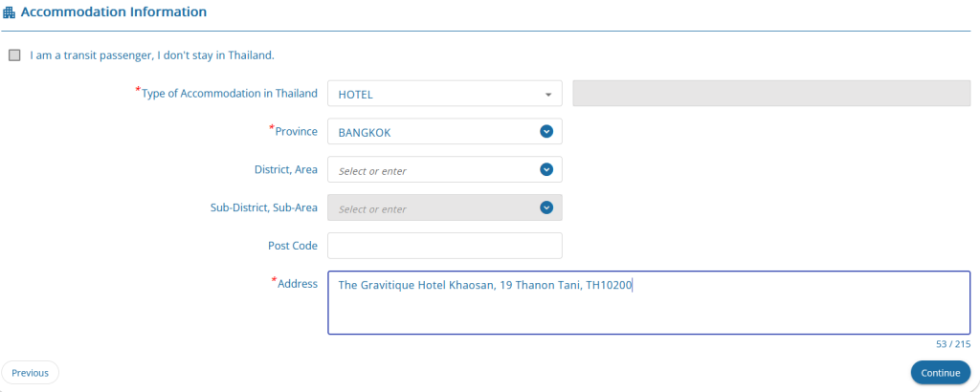Click the Previous button

tap(30, 373)
